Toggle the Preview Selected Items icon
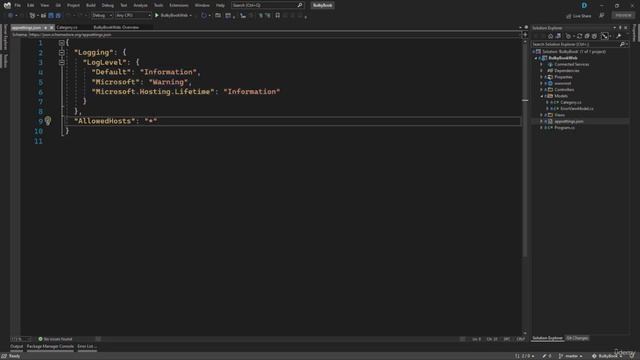Viewport: 640px width, 360px height. pyautogui.click(x=605, y=36)
